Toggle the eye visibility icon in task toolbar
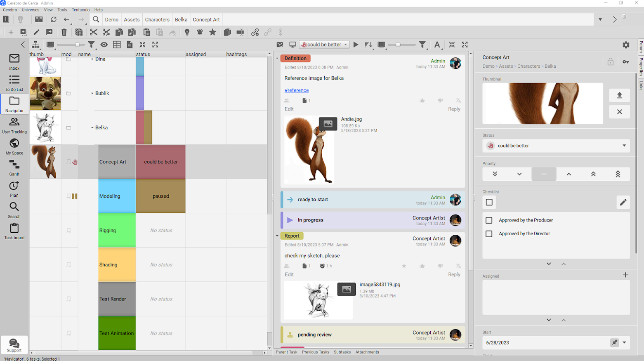 point(104,45)
